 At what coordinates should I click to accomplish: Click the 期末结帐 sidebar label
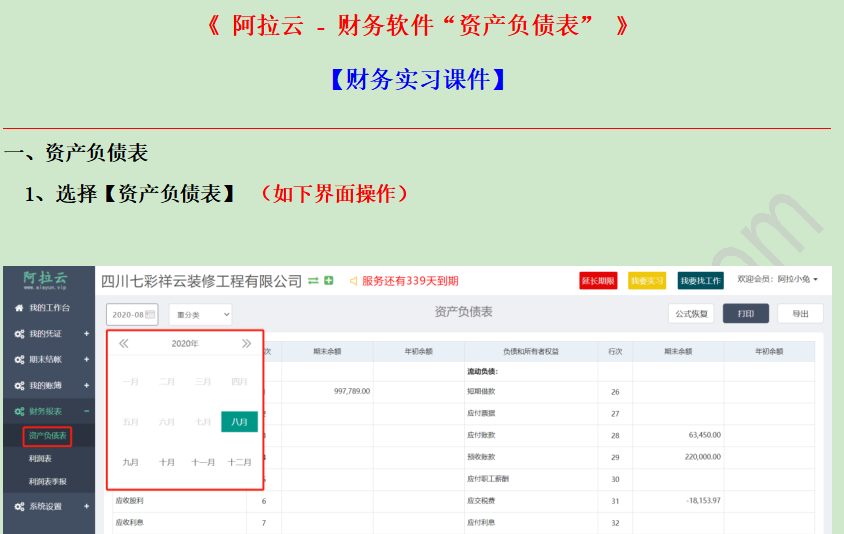[45, 360]
